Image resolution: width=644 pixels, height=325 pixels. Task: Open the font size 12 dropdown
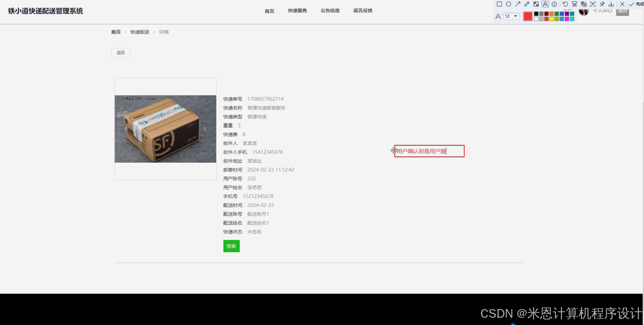click(x=511, y=16)
